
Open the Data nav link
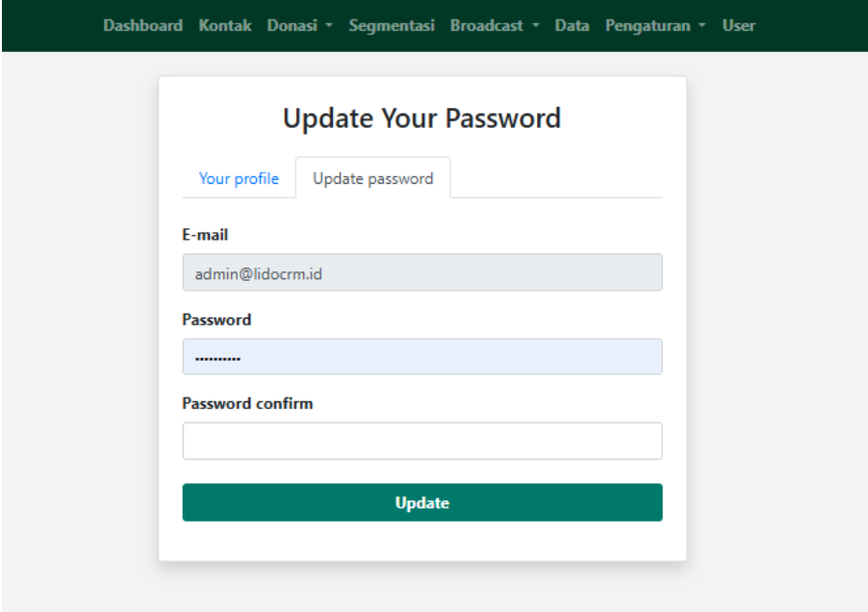pyautogui.click(x=572, y=26)
